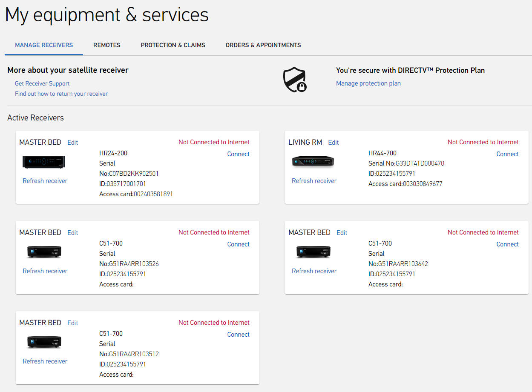The height and width of the screenshot is (392, 532).
Task: Connect the LIVING RM HR44-700 receiver
Action: (508, 154)
